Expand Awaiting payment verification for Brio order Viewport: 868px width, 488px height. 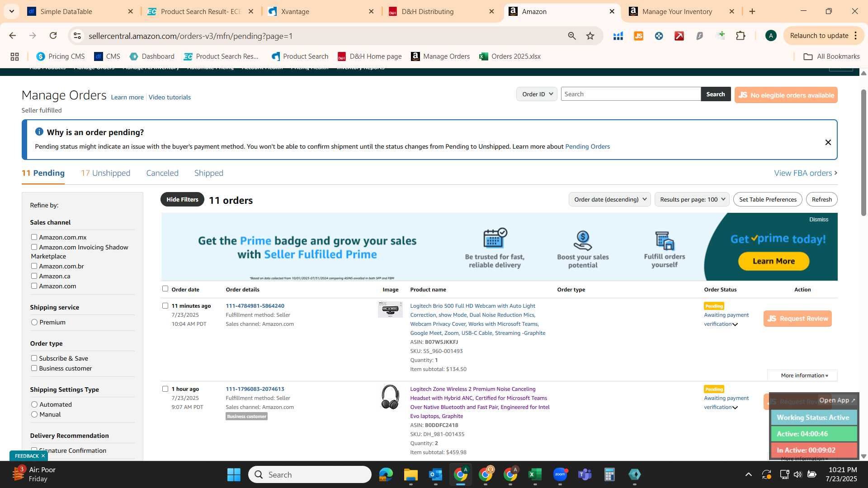pyautogui.click(x=735, y=324)
